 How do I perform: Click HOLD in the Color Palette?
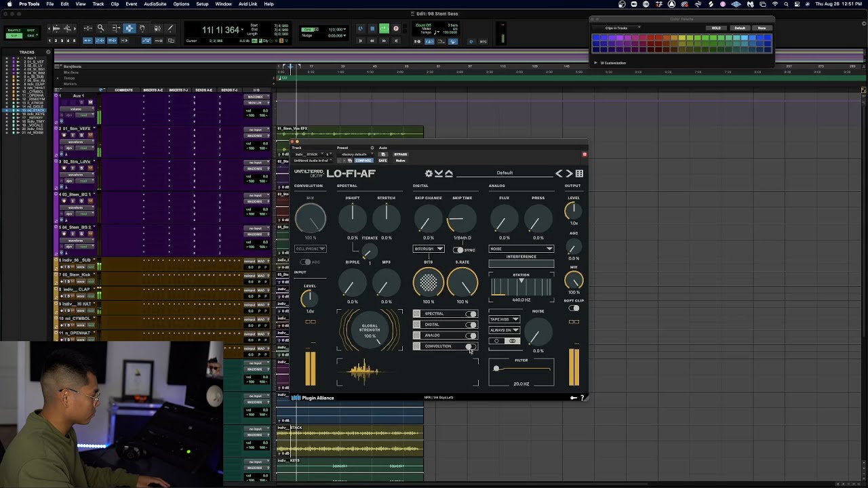716,28
